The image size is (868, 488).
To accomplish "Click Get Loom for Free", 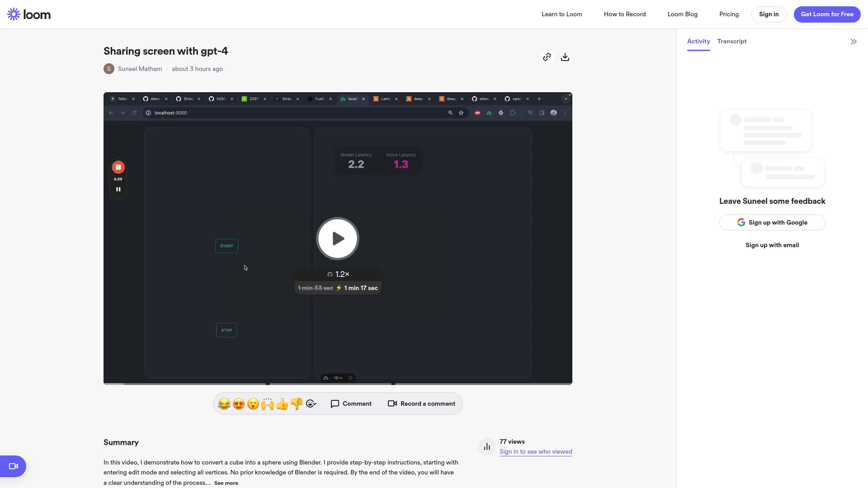I will pos(827,14).
